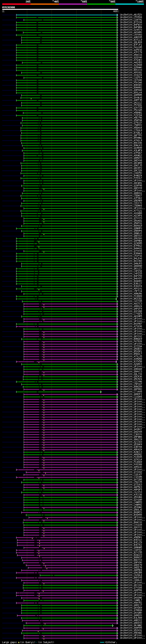This screenshot has height=644, width=146.
Task: Select the UniRef100_Q8LNX8 label
Action: [131, 42]
